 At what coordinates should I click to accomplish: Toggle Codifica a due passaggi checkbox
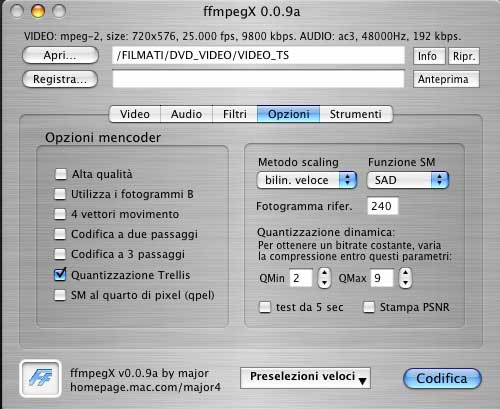tap(60, 234)
